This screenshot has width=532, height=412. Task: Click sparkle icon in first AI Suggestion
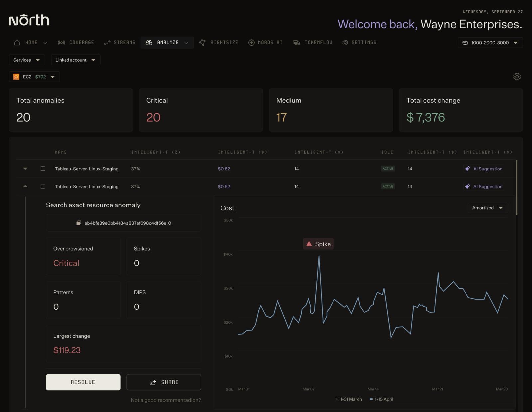pos(467,169)
